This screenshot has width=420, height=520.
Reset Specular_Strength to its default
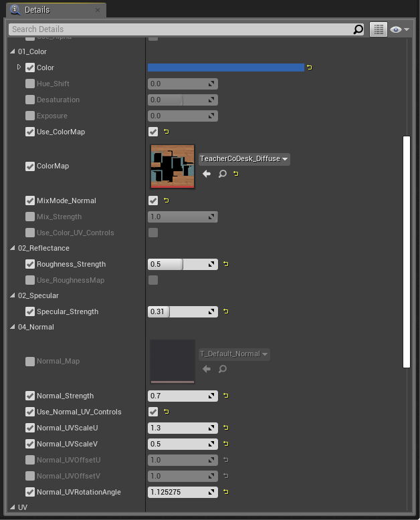(x=226, y=311)
